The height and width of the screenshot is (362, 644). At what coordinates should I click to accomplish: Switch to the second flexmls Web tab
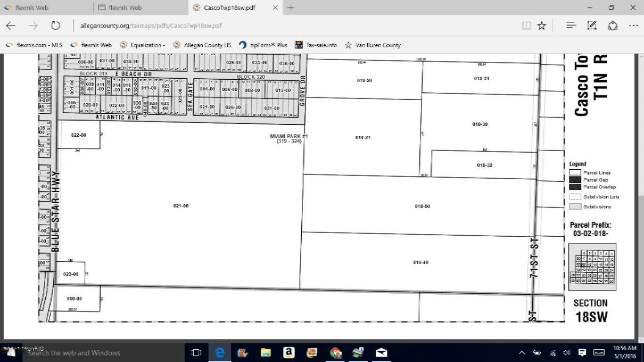[140, 8]
